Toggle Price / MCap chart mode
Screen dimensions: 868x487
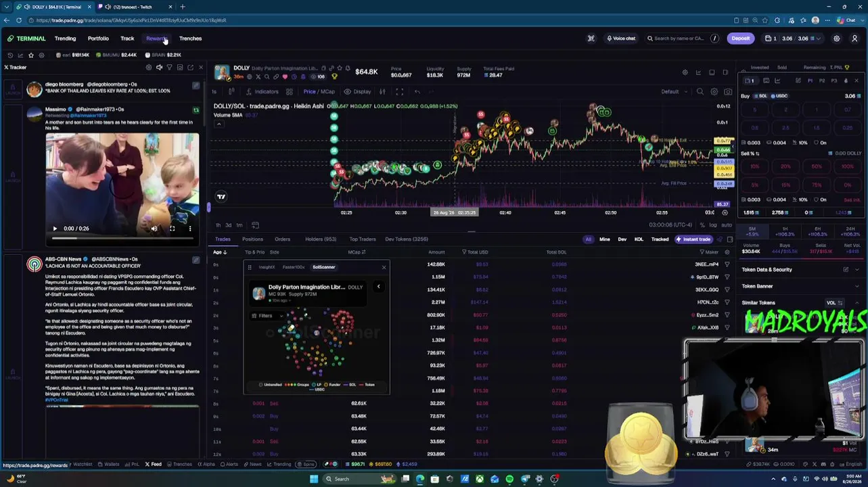[319, 92]
